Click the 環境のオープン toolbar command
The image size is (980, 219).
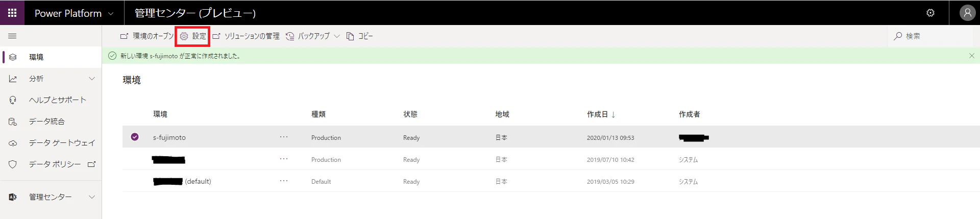pos(147,36)
